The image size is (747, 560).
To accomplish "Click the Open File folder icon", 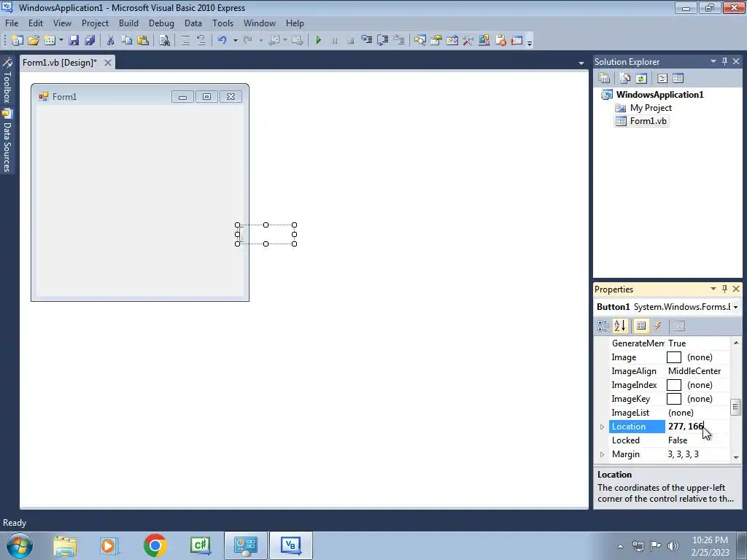I will coord(34,41).
